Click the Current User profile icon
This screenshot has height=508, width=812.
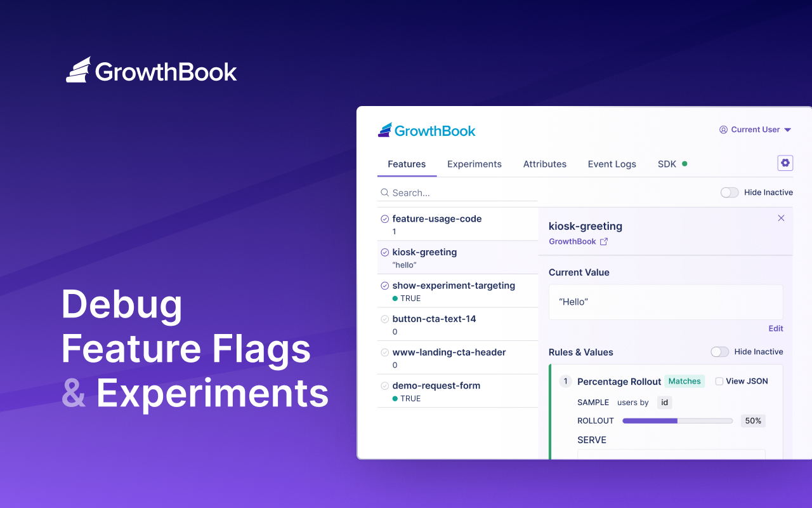[x=723, y=129]
